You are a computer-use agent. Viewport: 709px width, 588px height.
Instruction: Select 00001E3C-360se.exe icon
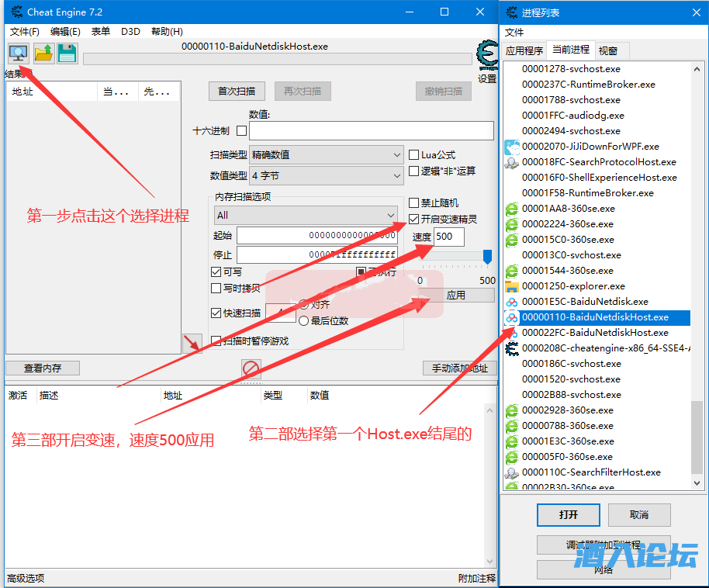512,441
